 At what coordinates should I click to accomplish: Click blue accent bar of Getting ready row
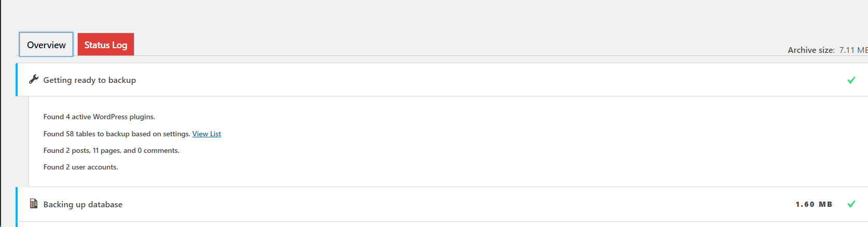point(17,80)
